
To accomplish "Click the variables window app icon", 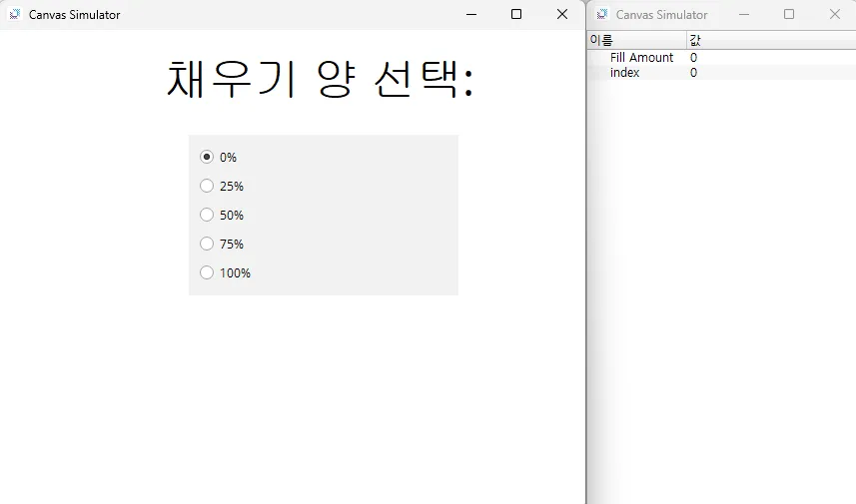I will [601, 14].
